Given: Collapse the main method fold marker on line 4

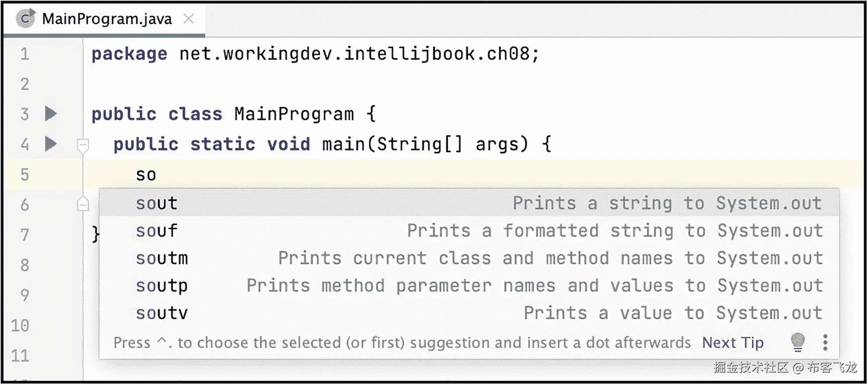Looking at the screenshot, I should tap(83, 145).
